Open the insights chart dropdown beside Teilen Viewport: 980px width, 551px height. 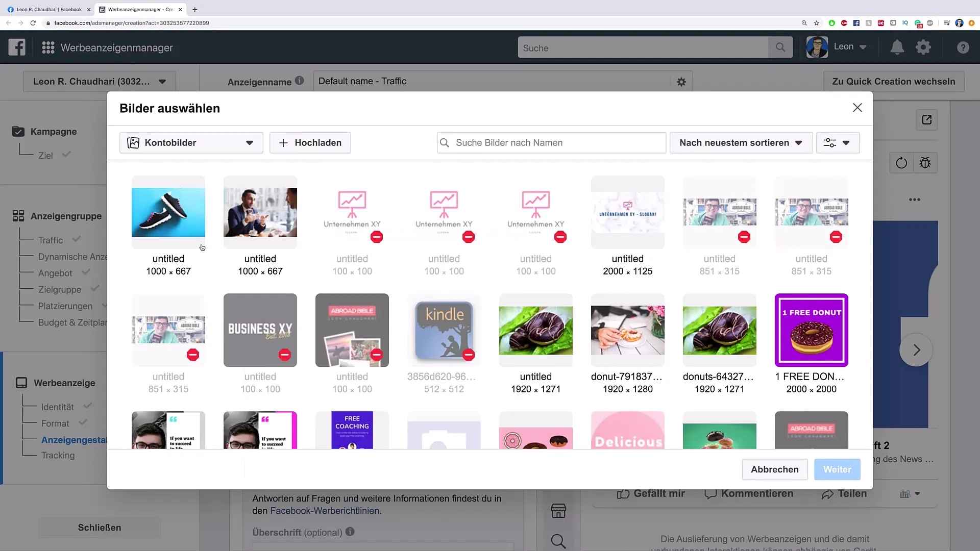point(910,494)
